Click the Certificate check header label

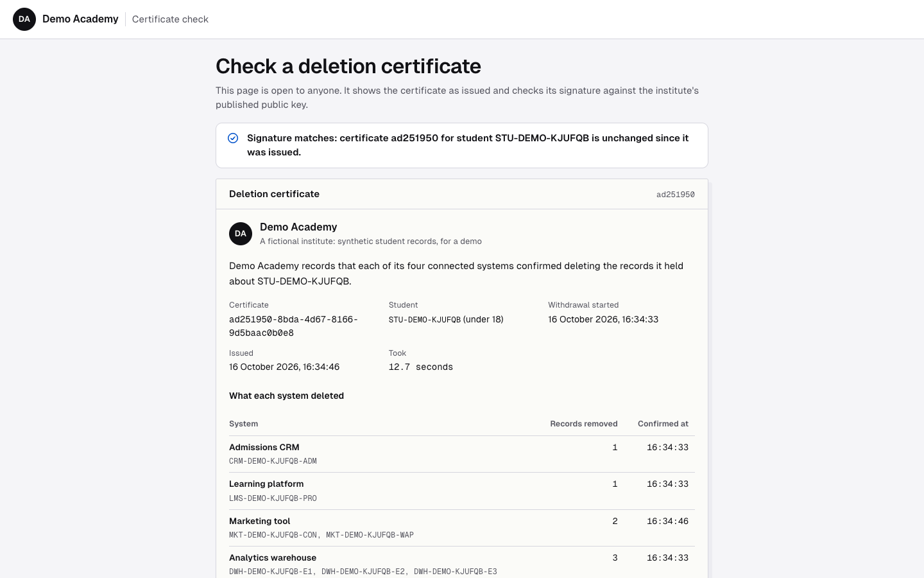coord(170,19)
